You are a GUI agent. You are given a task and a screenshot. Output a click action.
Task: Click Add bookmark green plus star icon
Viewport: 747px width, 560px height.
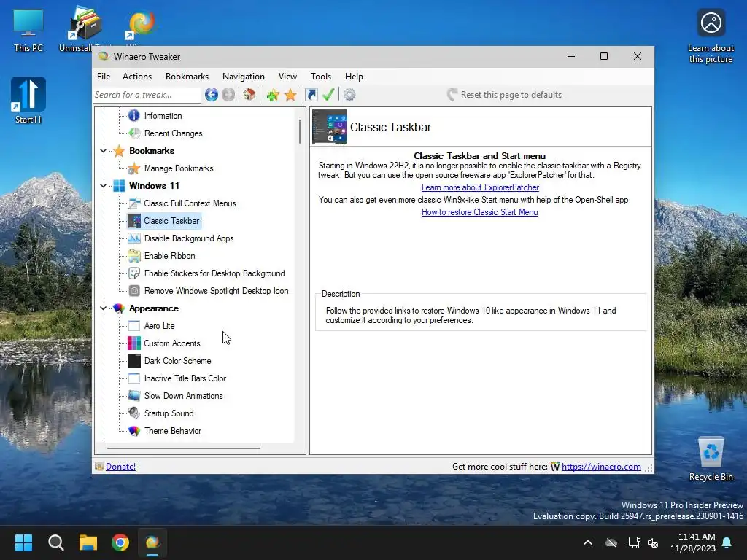273,95
